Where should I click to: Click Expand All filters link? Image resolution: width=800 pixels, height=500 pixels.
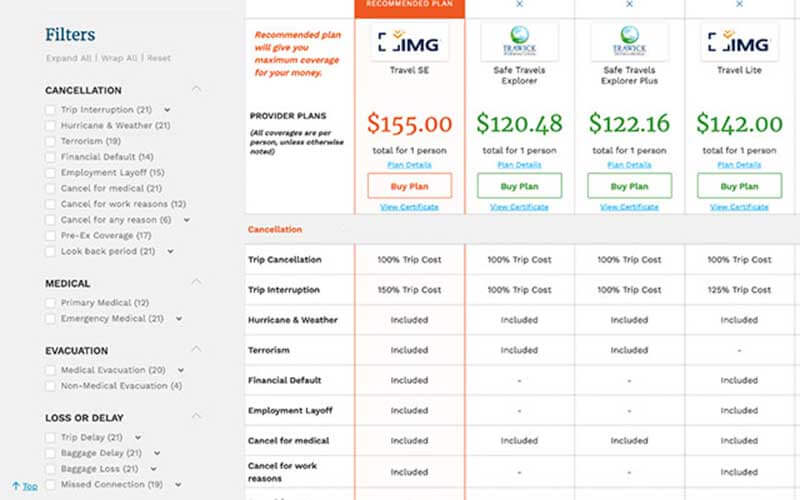68,58
